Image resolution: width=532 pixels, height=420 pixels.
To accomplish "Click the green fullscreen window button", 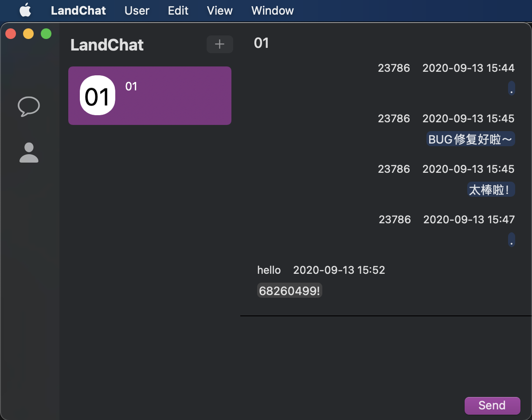I will (x=46, y=34).
